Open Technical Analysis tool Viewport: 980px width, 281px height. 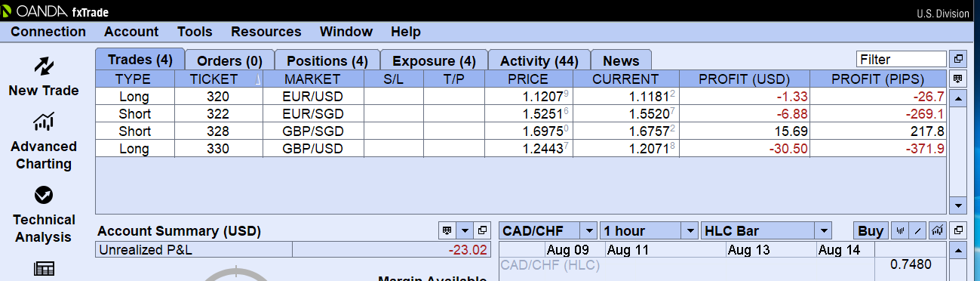pyautogui.click(x=43, y=215)
